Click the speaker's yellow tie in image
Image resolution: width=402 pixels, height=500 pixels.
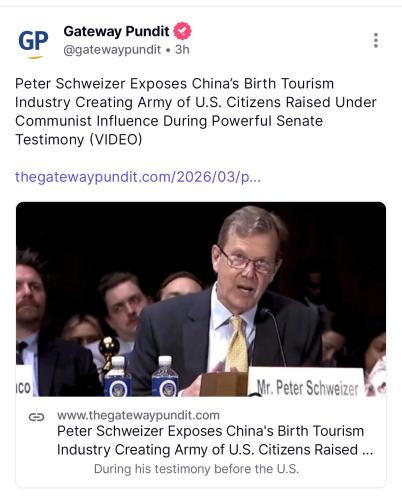237,344
